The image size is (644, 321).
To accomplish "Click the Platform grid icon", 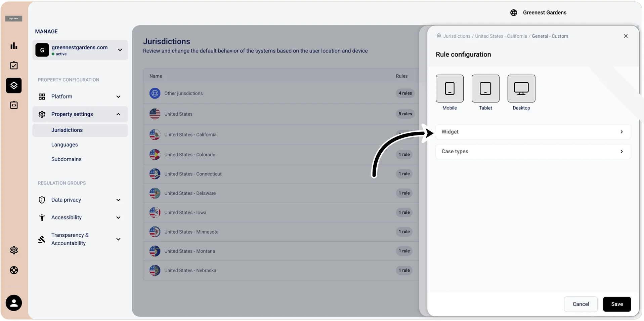I will [42, 96].
